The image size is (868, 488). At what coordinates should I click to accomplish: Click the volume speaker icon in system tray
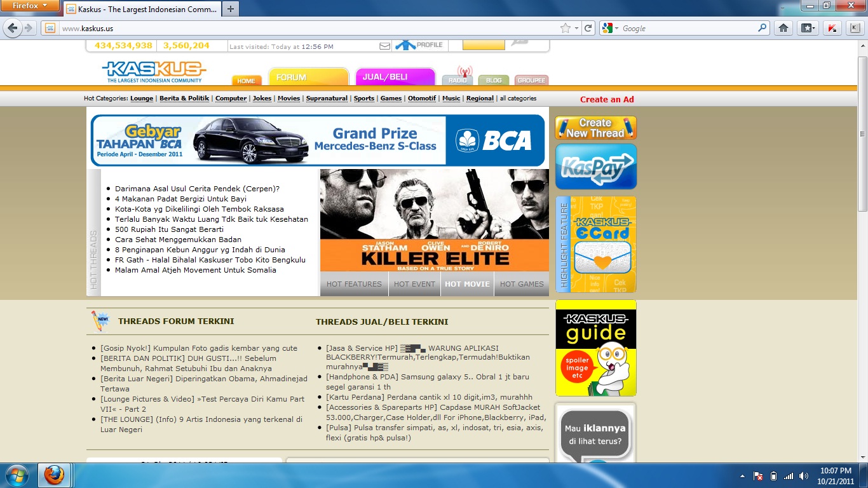803,476
